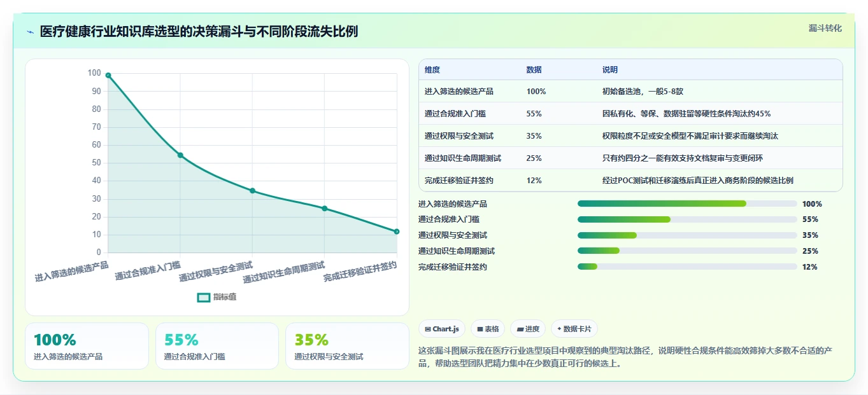Click x-axis label 通过权限与安全测试

coord(216,272)
